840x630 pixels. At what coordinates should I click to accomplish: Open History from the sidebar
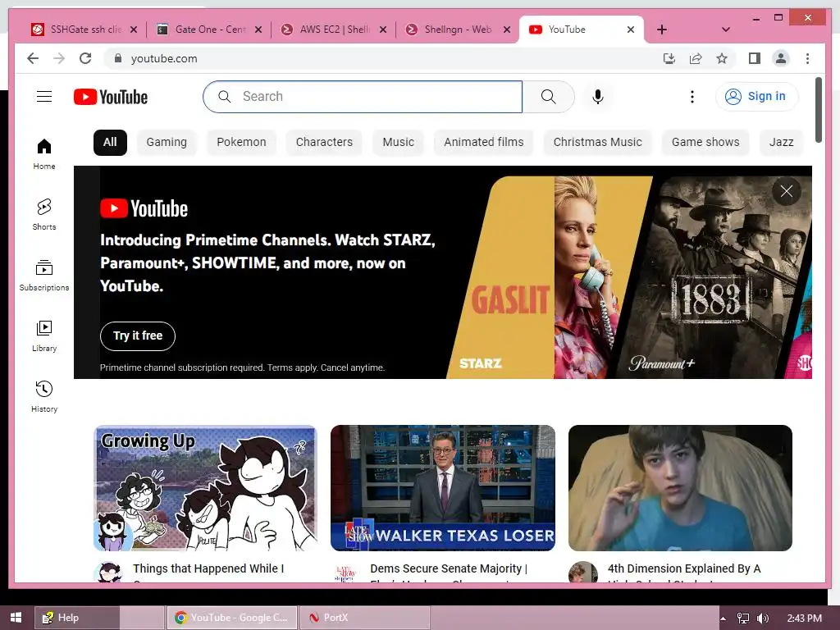coord(44,396)
